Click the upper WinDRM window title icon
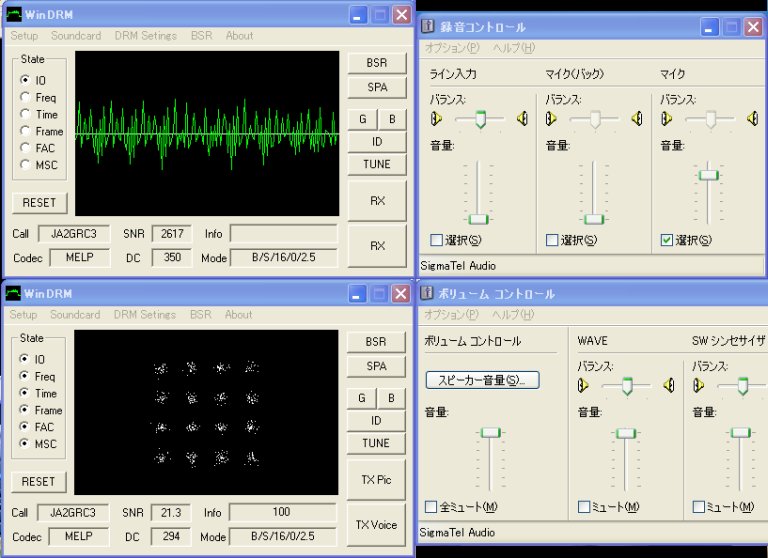The image size is (768, 558). (x=14, y=15)
